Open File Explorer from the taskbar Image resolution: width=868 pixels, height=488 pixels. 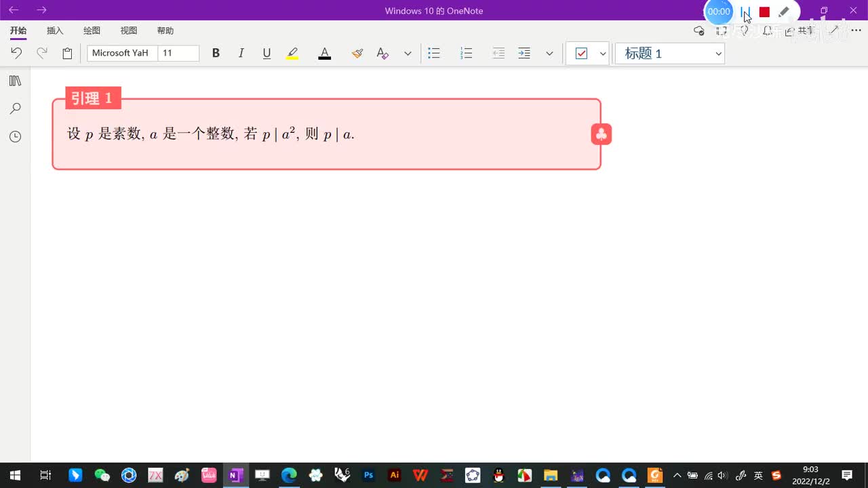[x=551, y=475]
